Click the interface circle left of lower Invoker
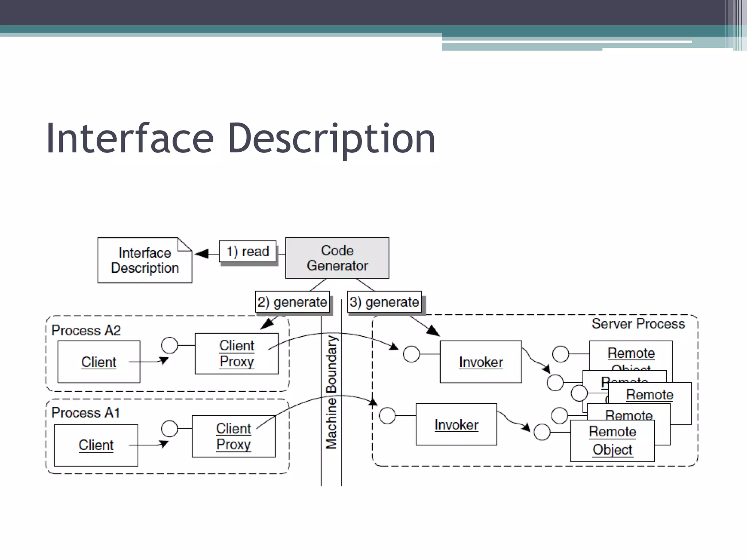The image size is (747, 560). 387,416
